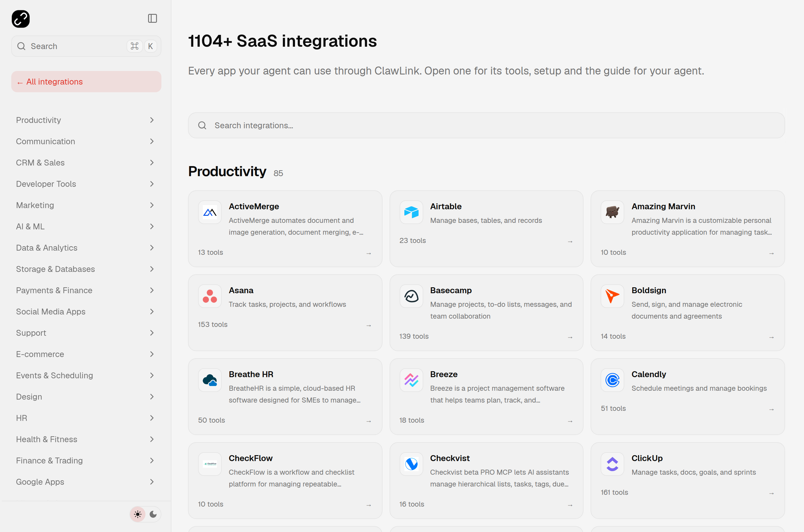The height and width of the screenshot is (532, 804).
Task: Expand the CRM & Sales chevron
Action: coord(152,163)
